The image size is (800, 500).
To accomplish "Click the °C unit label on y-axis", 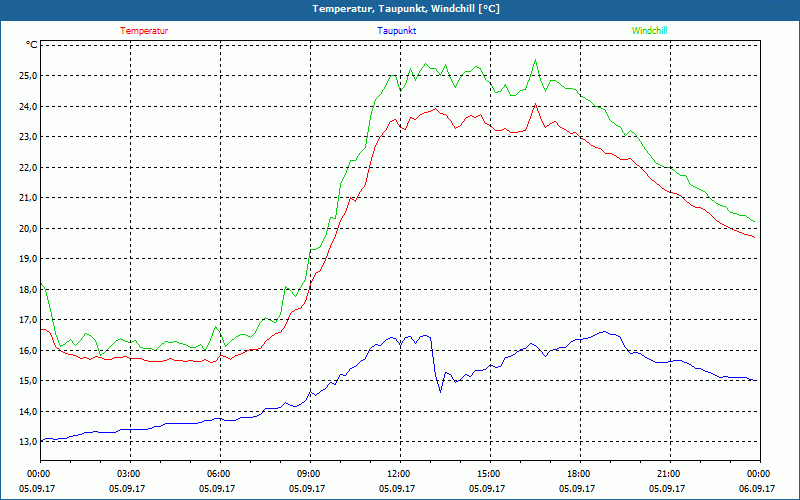I will [x=31, y=45].
